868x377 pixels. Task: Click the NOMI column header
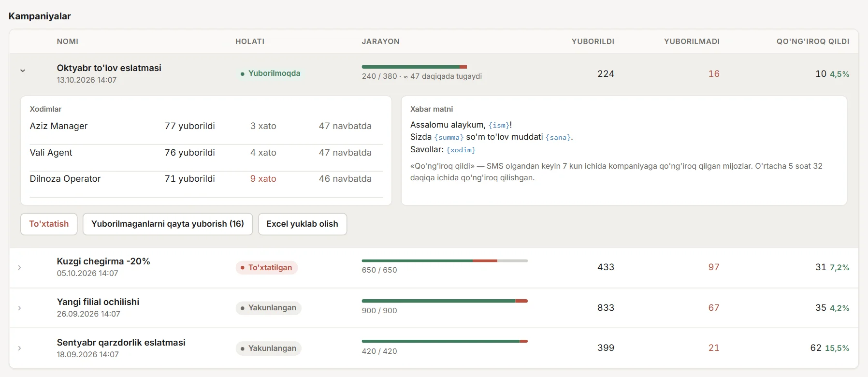[x=68, y=42]
